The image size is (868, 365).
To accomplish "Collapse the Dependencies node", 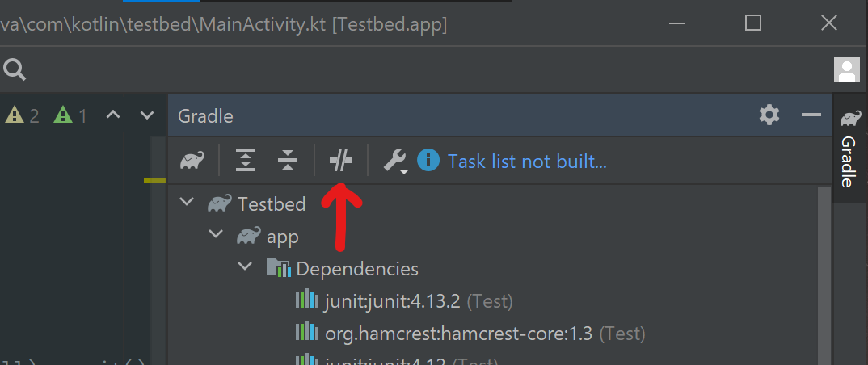I will (245, 267).
